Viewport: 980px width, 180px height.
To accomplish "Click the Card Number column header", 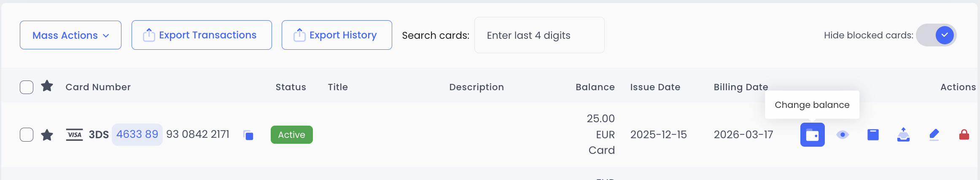I will pyautogui.click(x=98, y=87).
